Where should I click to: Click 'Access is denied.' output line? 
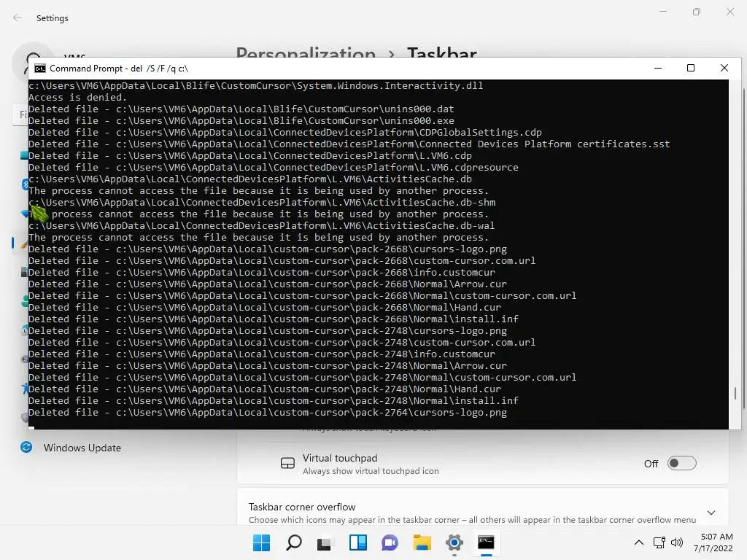click(x=77, y=97)
